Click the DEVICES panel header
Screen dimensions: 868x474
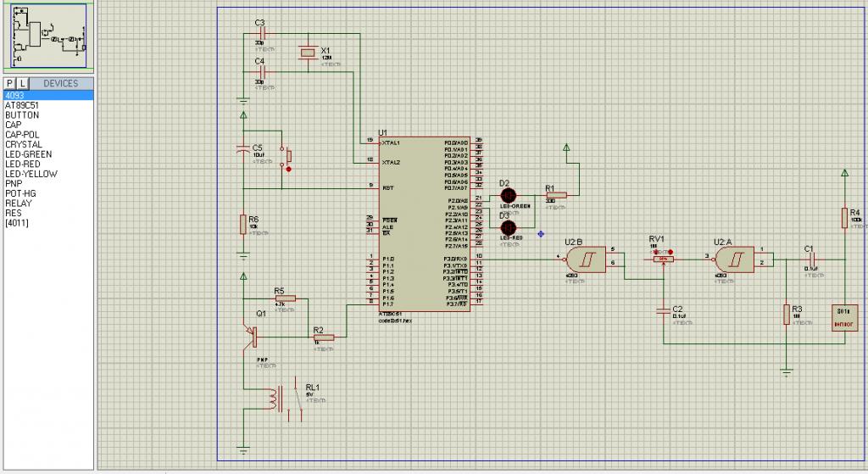[x=61, y=84]
